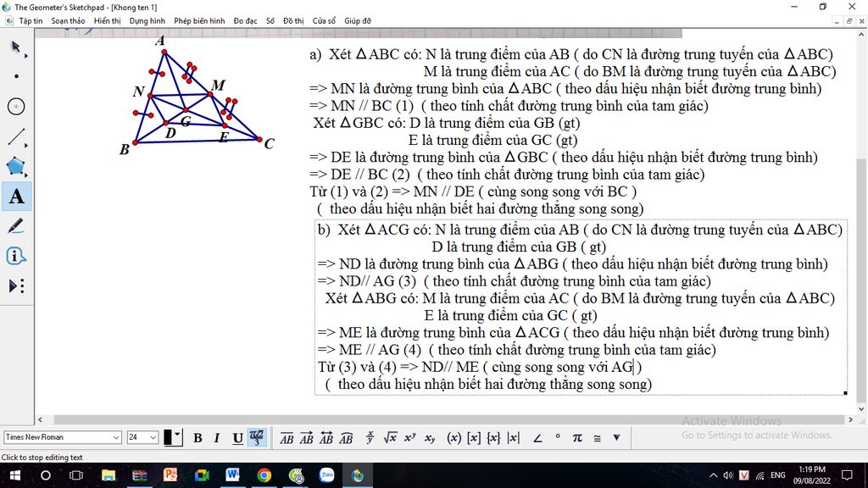868x488 pixels.
Task: Open the Số menu
Action: [270, 21]
